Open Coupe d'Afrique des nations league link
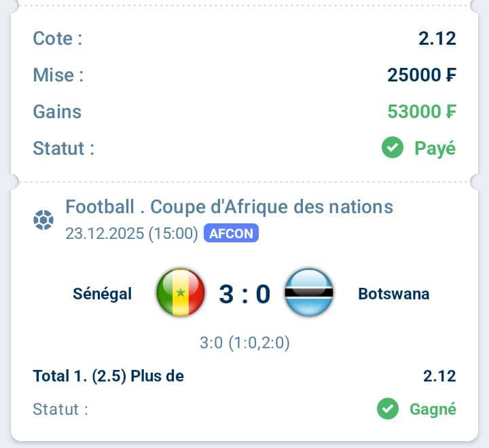 click(x=229, y=206)
